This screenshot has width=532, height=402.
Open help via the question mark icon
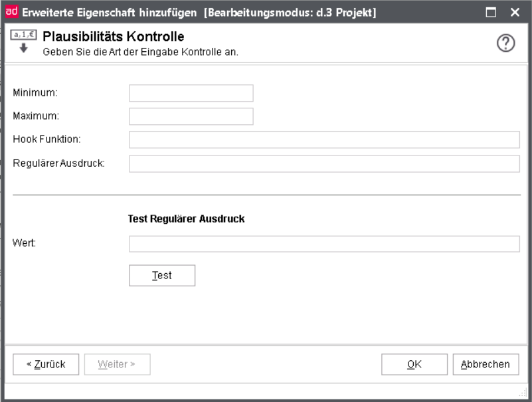point(506,43)
